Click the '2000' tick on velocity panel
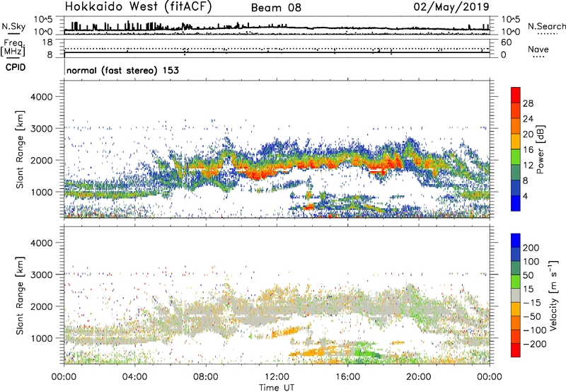Viewport: 566px width, 392px height. 42,307
